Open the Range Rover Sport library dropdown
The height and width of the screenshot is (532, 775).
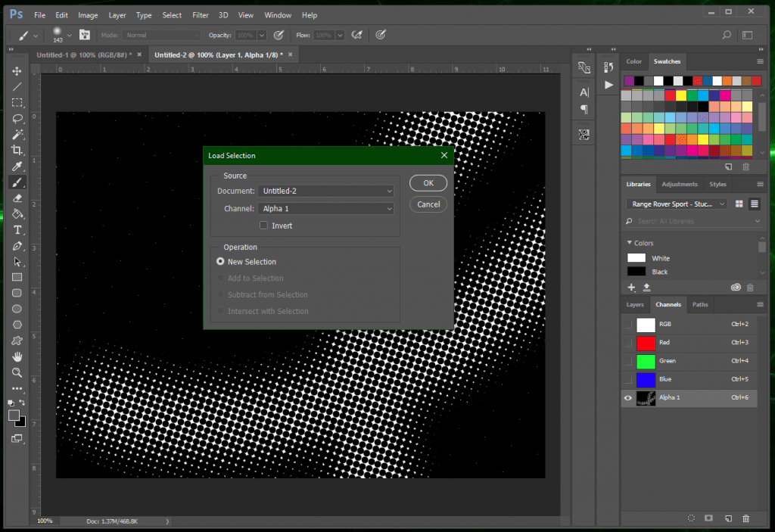[677, 204]
